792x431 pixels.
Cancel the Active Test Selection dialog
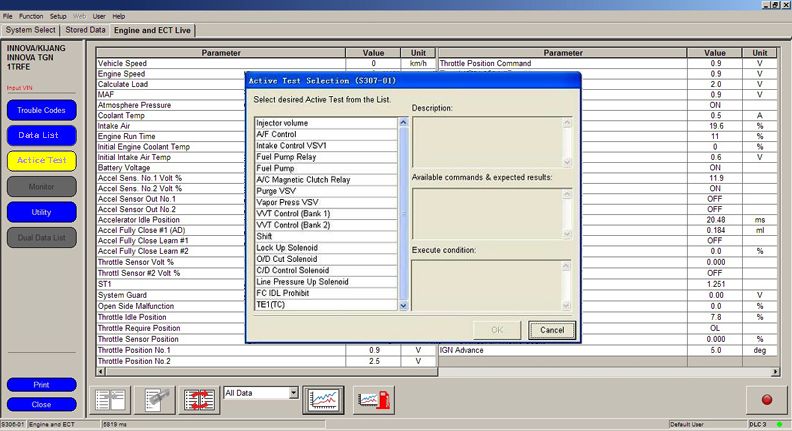552,330
